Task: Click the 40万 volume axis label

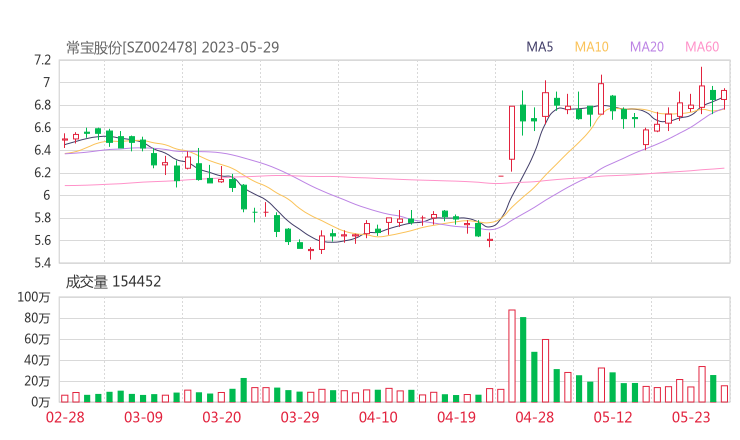Action: pos(37,360)
